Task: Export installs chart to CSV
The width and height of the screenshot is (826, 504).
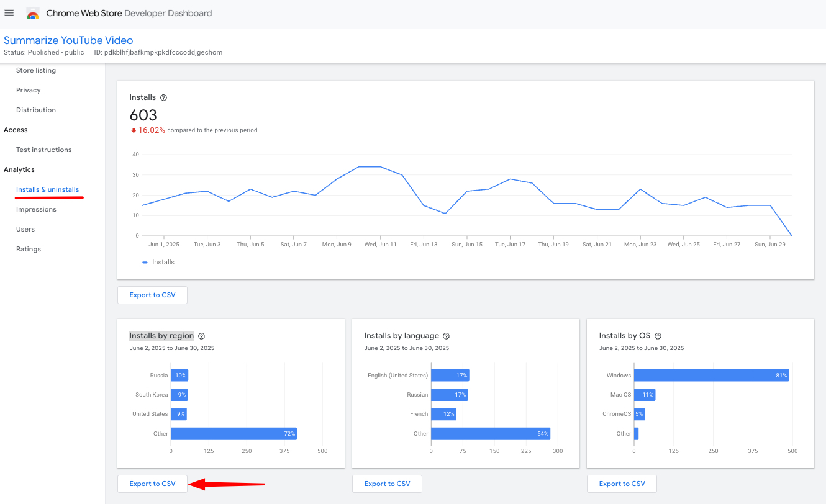Action: pos(152,295)
